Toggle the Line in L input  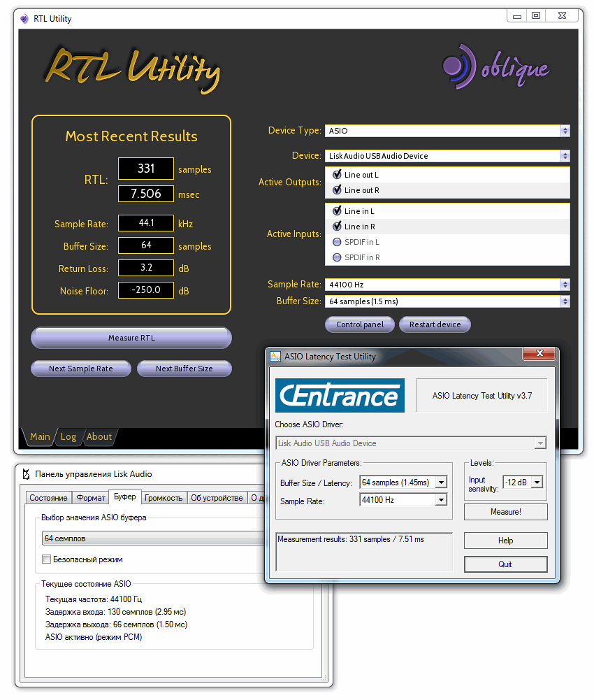tap(337, 210)
